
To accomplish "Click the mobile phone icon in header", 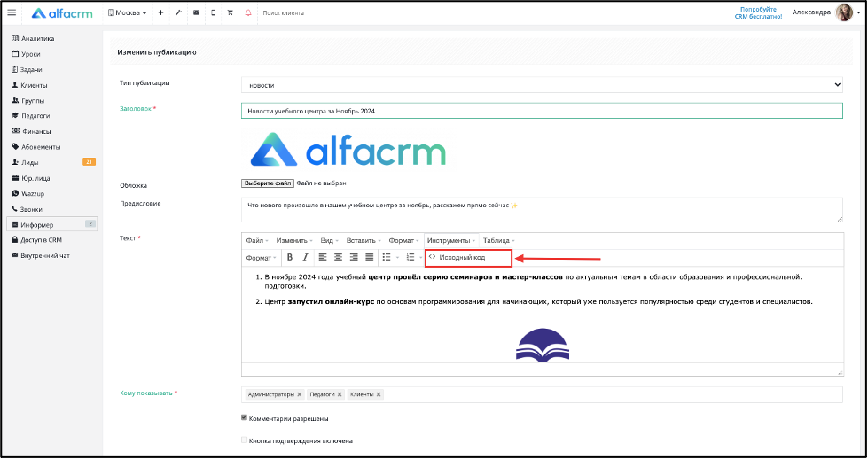I will click(214, 12).
